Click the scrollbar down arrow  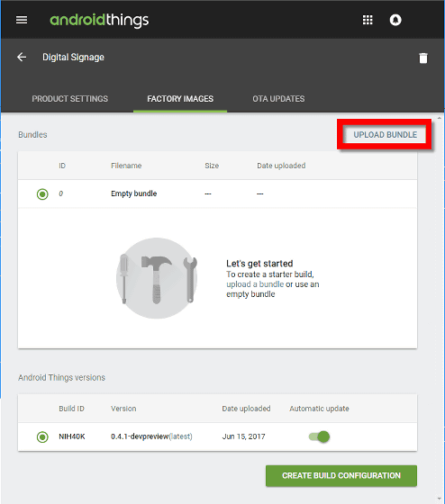tap(440, 499)
